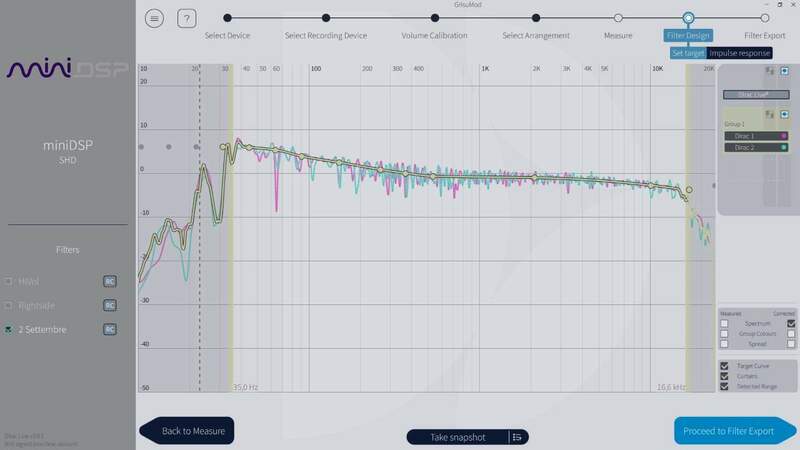Toggle the Target Curve checkbox
Viewport: 800px width, 450px height.
tap(724, 366)
